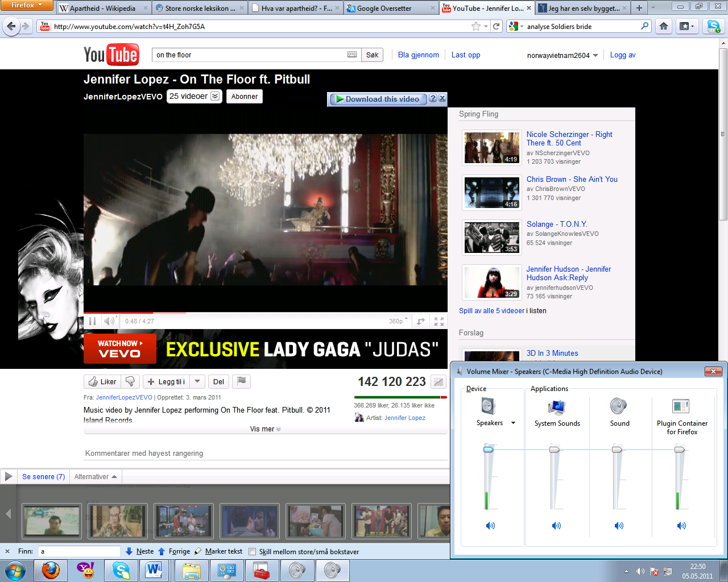Click the YouTube logo

click(111, 55)
